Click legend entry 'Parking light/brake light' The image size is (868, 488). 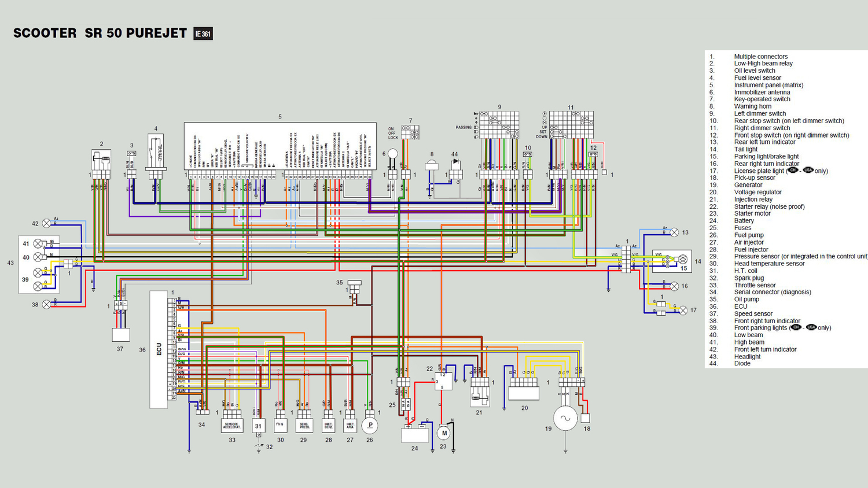pyautogui.click(x=766, y=156)
